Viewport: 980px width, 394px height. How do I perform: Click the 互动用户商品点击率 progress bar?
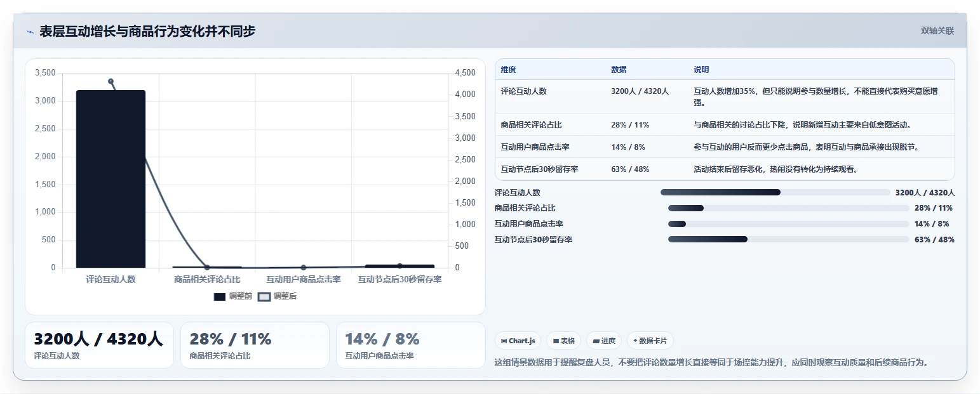pos(789,224)
